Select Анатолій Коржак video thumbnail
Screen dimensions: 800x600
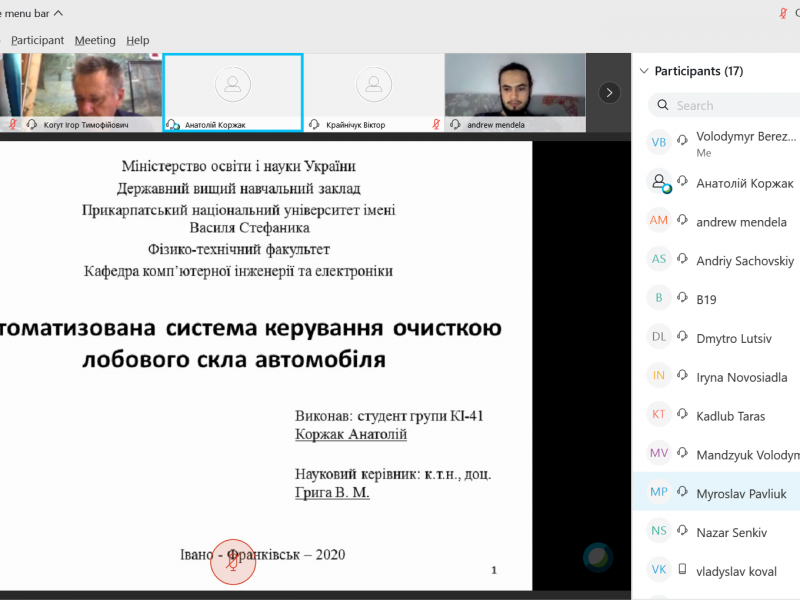point(233,92)
